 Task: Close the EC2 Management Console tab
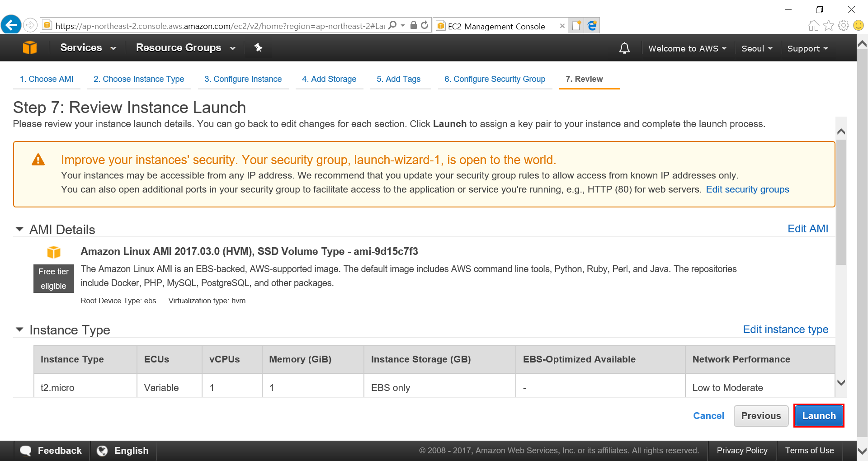[x=562, y=26]
